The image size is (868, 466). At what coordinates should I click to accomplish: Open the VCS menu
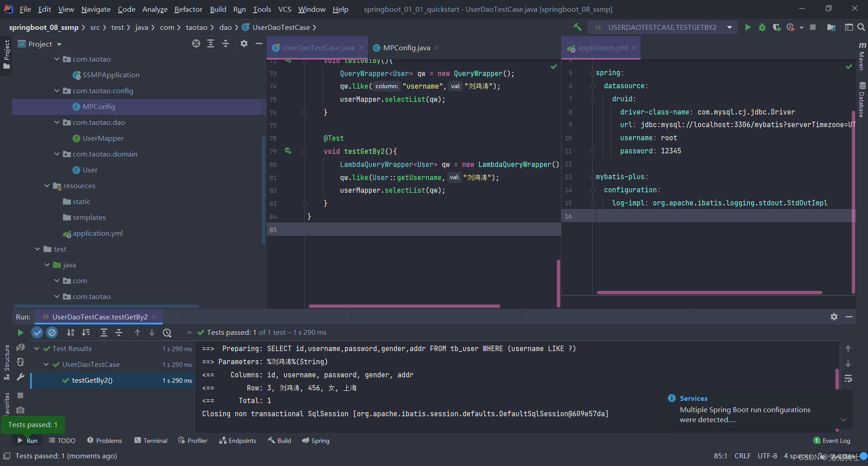point(285,9)
